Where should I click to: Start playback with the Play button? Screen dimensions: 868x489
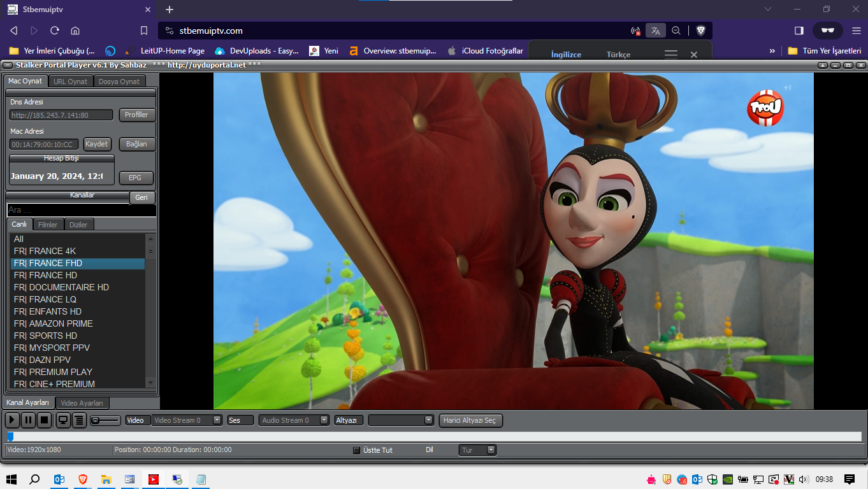click(11, 420)
